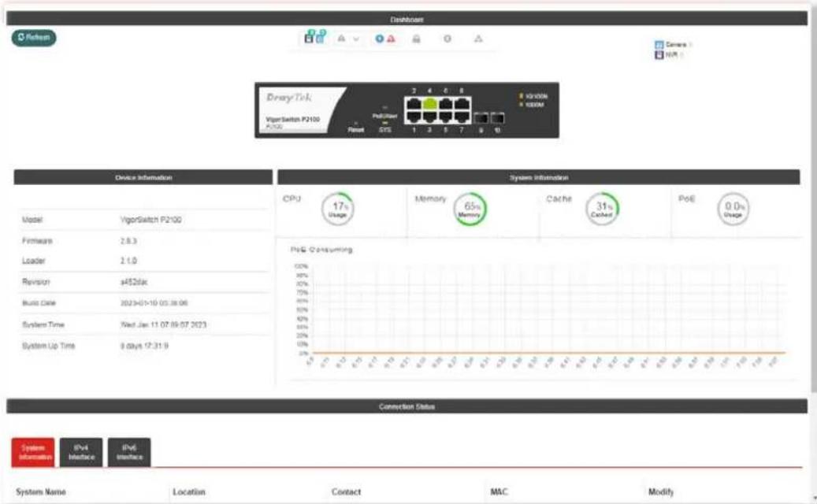817x504 pixels.
Task: Click the CPU usage gauge showing 17%
Action: tap(338, 209)
